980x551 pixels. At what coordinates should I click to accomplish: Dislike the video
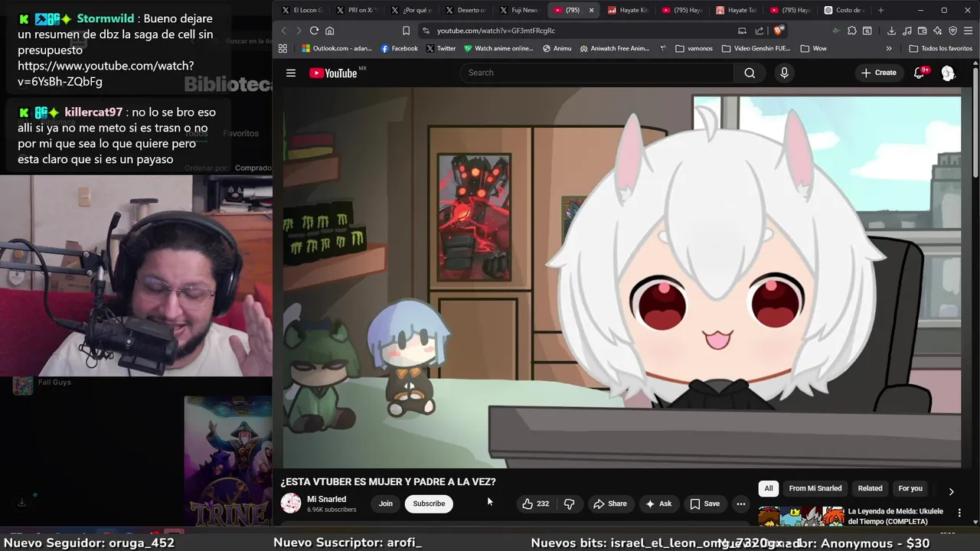[x=569, y=504]
